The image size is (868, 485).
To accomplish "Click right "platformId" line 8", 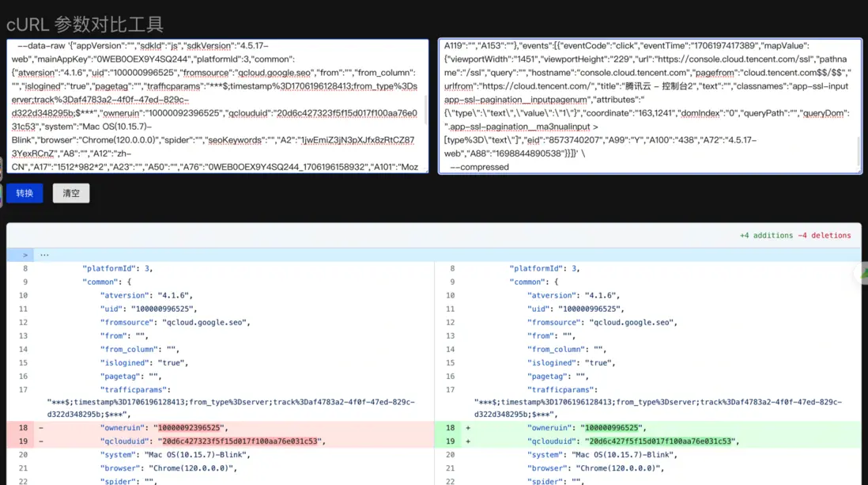I will (545, 268).
